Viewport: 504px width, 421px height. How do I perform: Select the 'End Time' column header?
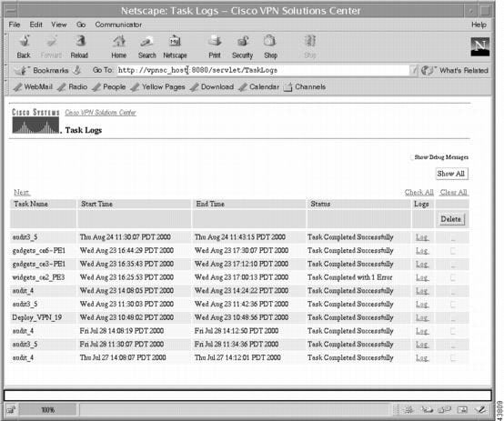coord(210,204)
